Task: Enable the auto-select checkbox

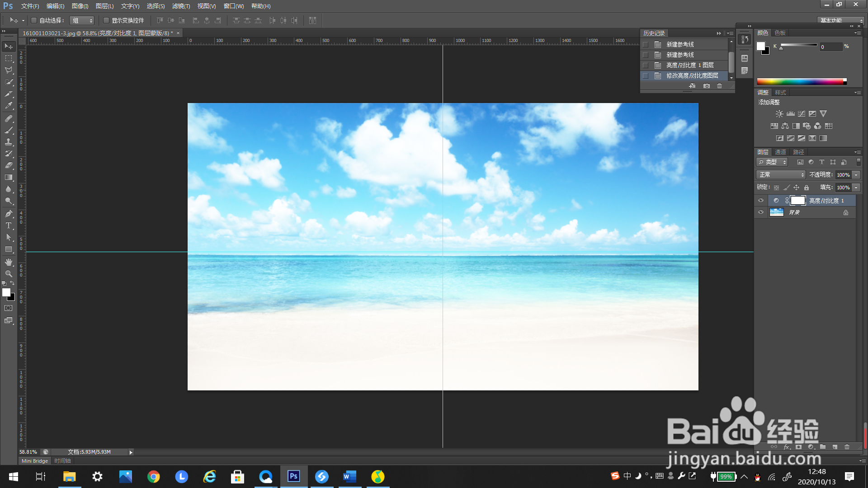Action: [x=34, y=20]
